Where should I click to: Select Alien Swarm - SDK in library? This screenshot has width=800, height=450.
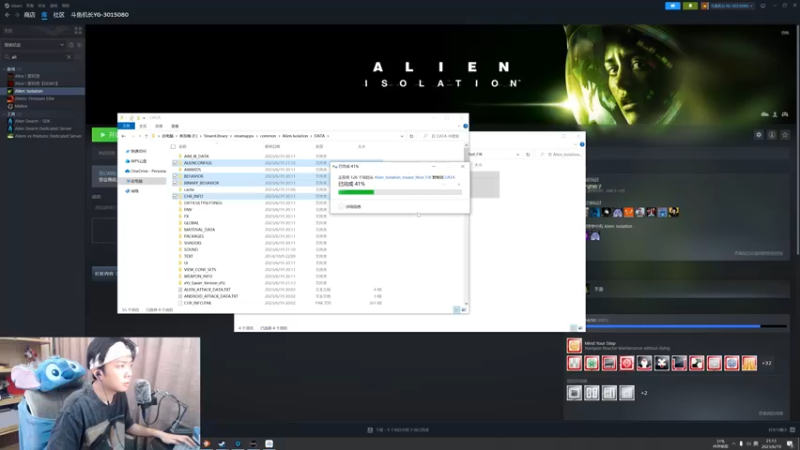[32, 121]
